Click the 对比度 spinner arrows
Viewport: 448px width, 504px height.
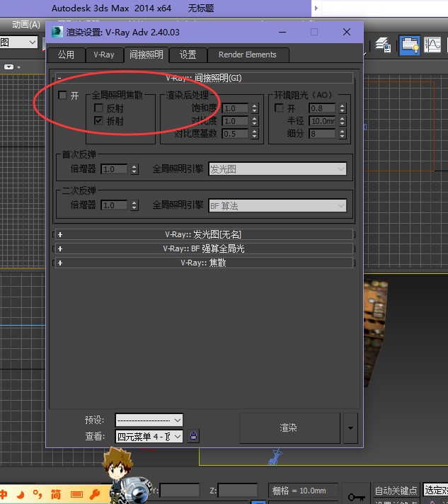point(255,121)
